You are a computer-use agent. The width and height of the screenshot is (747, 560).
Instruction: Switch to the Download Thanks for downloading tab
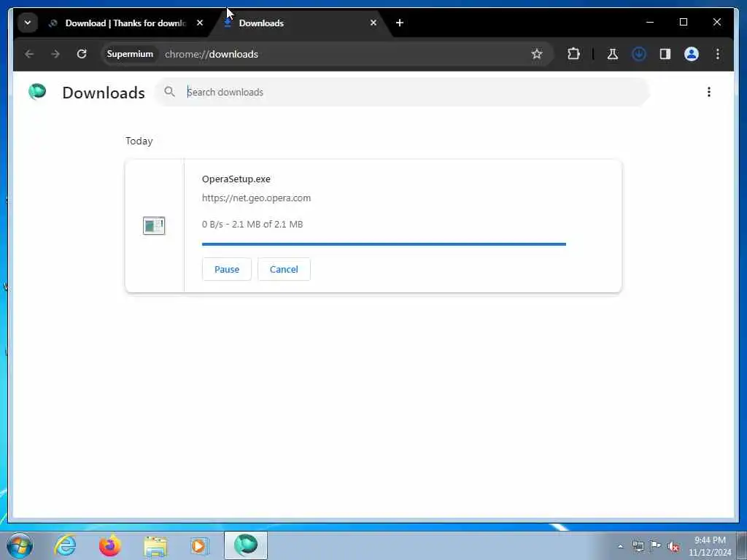point(126,23)
